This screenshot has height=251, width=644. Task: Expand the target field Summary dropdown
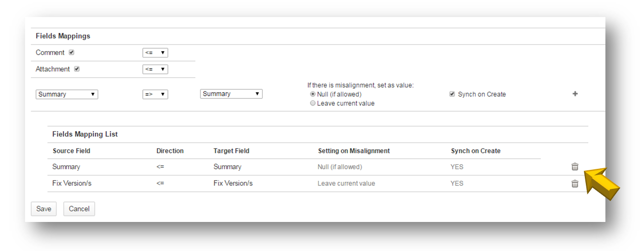pyautogui.click(x=231, y=94)
